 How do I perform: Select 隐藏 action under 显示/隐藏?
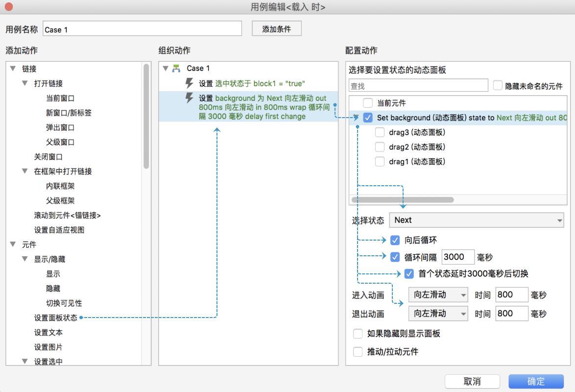(53, 289)
